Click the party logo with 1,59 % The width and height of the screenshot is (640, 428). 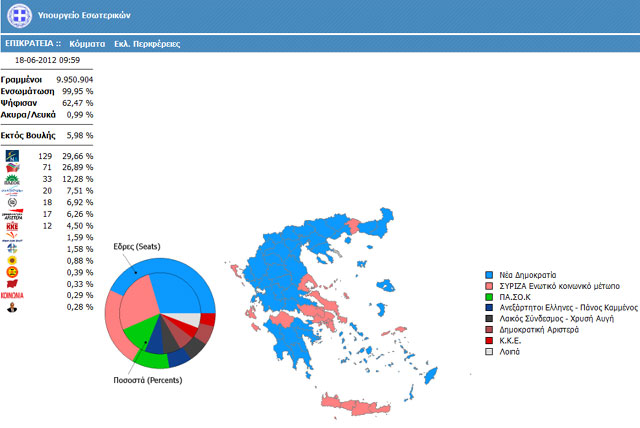pyautogui.click(x=13, y=237)
